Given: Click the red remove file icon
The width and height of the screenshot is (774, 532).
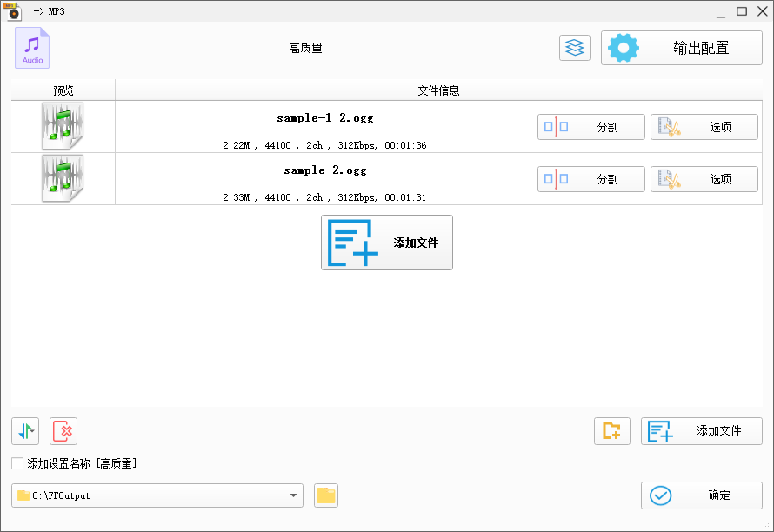Looking at the screenshot, I should pos(63,430).
